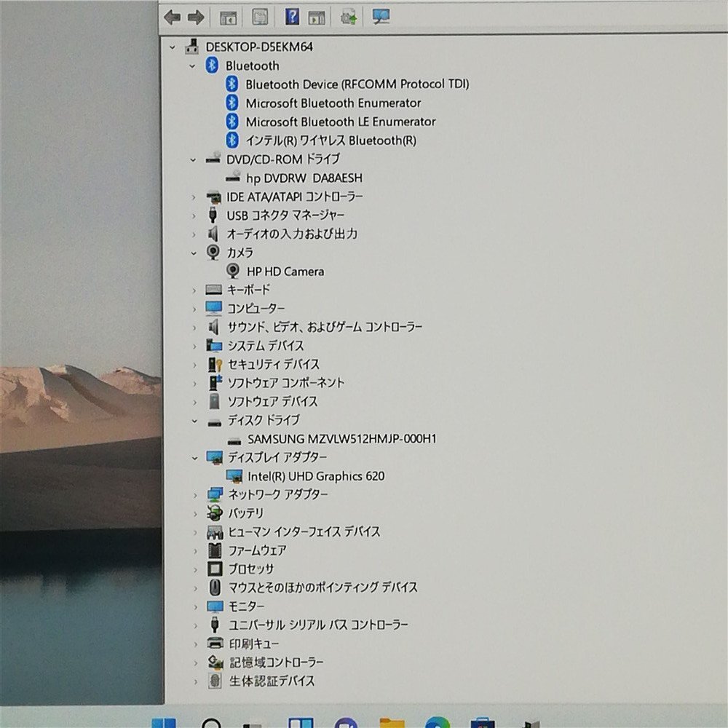Expand the システム デバイス category
The width and height of the screenshot is (728, 728).
(194, 347)
